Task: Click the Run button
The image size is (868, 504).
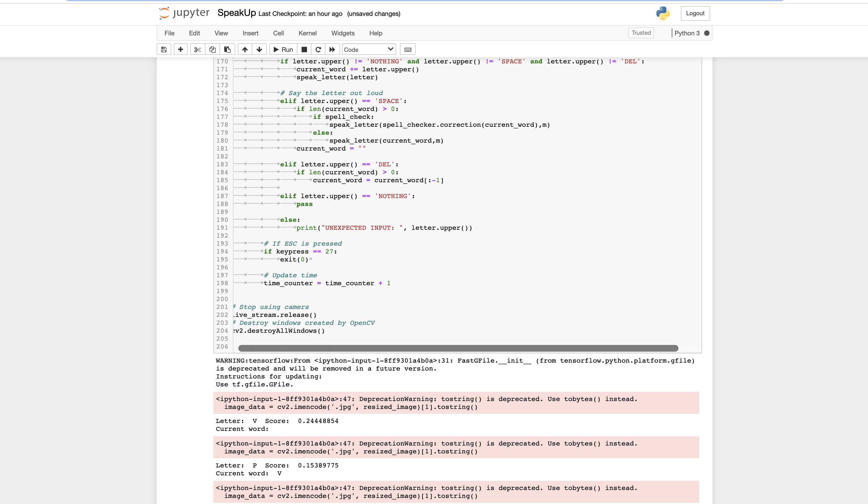Action: tap(283, 50)
